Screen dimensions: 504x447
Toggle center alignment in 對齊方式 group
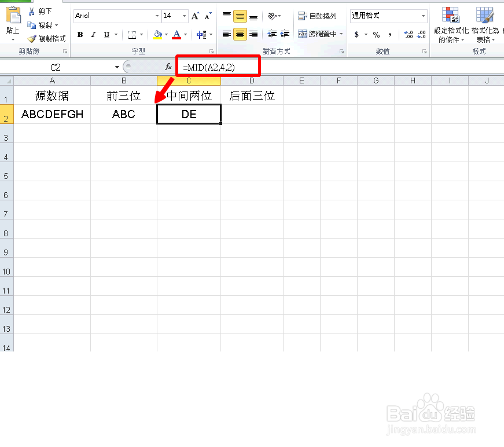pyautogui.click(x=240, y=34)
